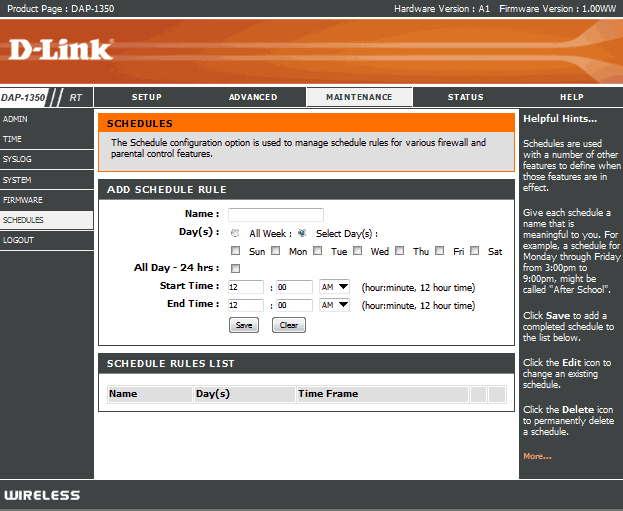Click the D-Link logo

tap(61, 48)
